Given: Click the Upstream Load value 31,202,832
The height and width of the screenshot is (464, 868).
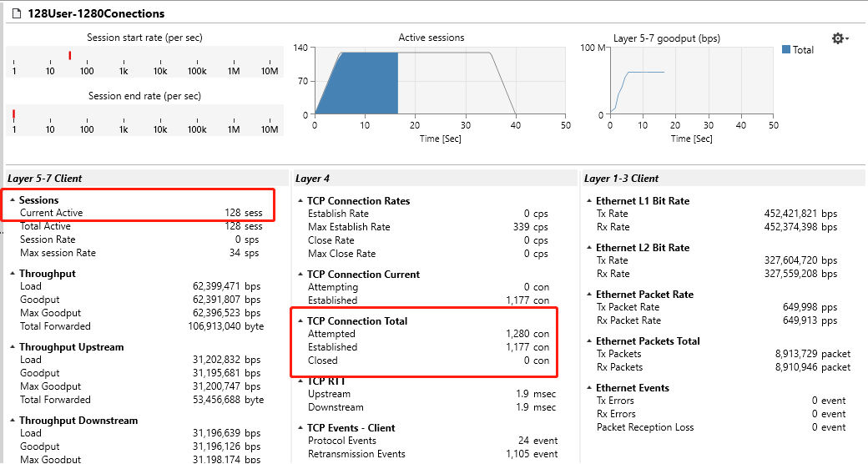Looking at the screenshot, I should 216,360.
